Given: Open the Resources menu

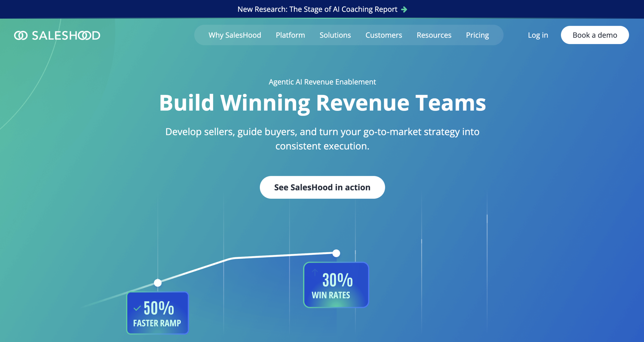Looking at the screenshot, I should 434,35.
